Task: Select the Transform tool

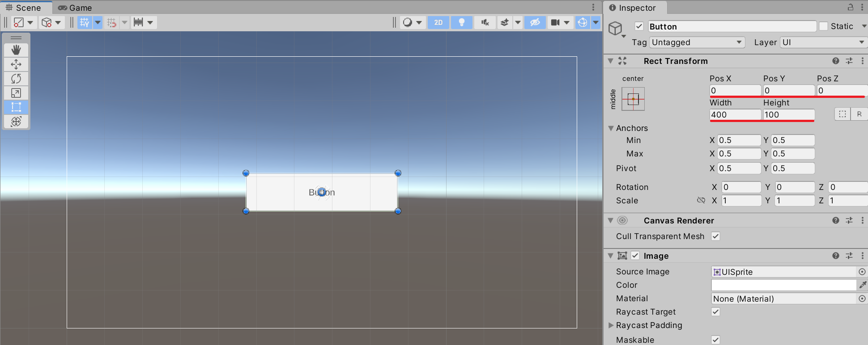Action: pos(16,122)
